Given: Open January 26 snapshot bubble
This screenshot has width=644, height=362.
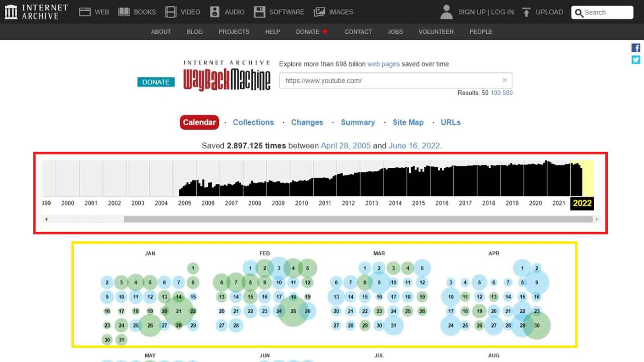Looking at the screenshot, I should (150, 325).
